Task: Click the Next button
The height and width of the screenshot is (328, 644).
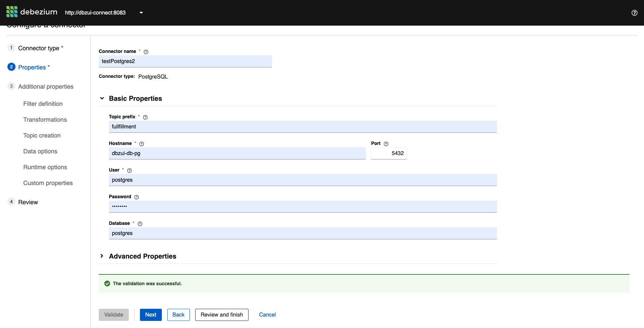Action: click(151, 315)
